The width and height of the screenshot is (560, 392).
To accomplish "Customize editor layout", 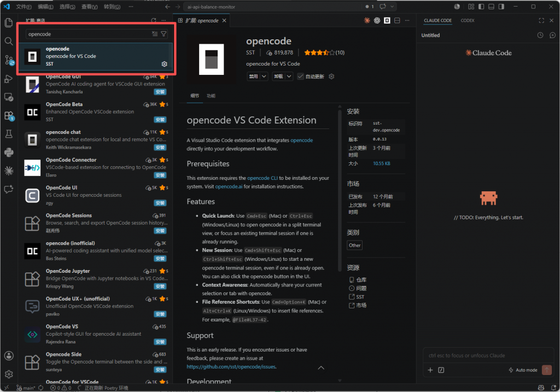I will (471, 7).
